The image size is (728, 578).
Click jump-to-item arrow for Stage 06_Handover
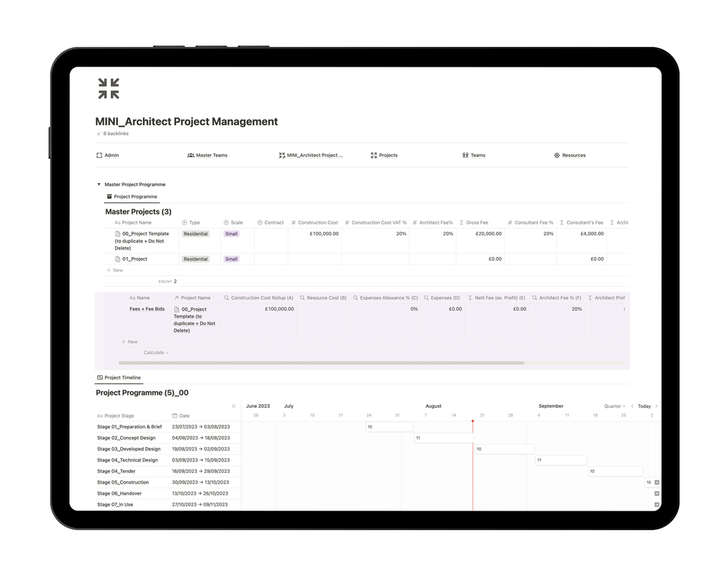coord(657,493)
